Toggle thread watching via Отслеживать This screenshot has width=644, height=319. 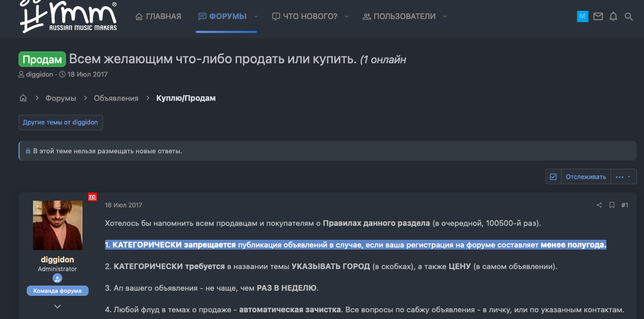tap(586, 177)
